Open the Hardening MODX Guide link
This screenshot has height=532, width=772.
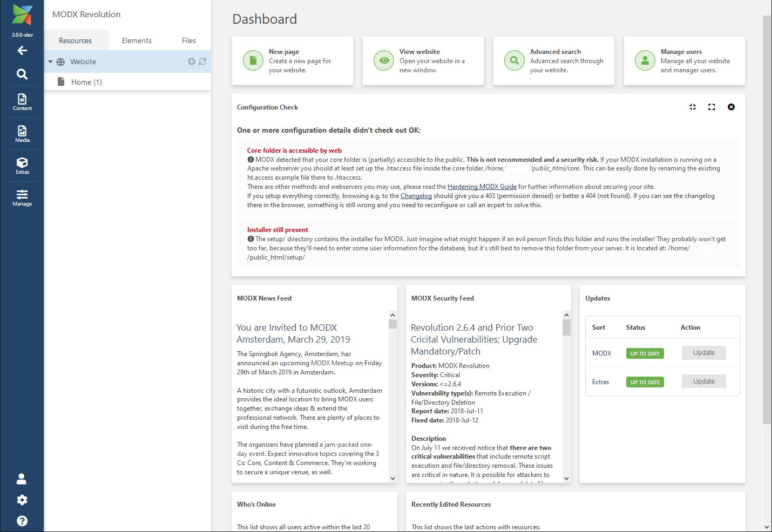(x=482, y=187)
